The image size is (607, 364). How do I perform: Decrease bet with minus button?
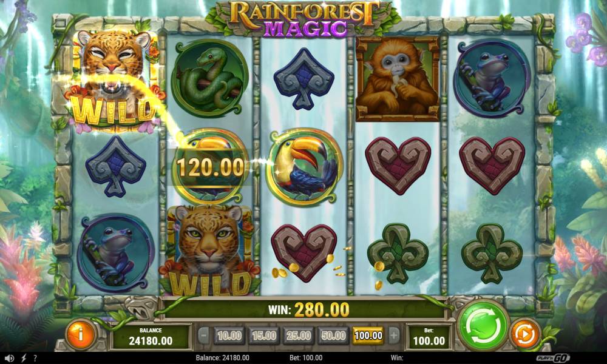pos(203,335)
